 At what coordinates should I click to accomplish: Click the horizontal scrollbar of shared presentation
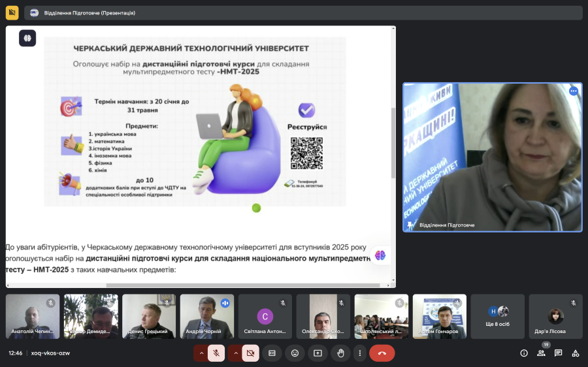pyautogui.click(x=243, y=285)
